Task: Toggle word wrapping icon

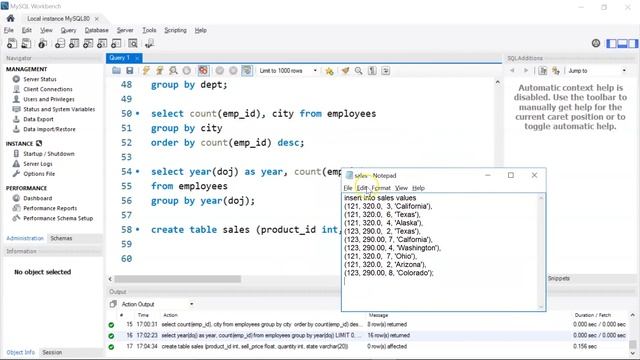Action: click(386, 71)
